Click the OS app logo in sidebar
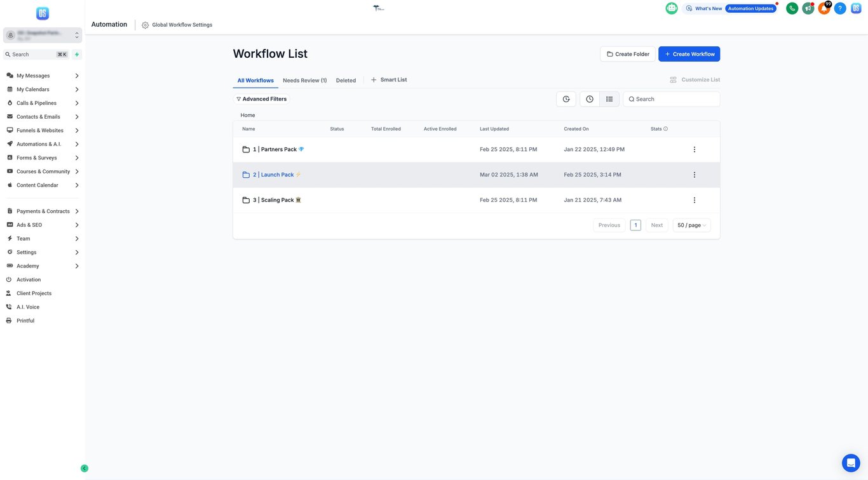 (43, 13)
